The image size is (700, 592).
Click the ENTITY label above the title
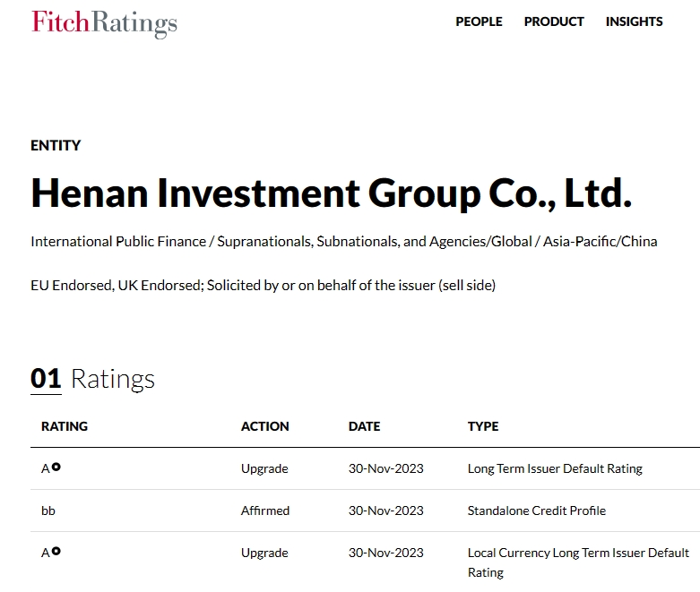tap(56, 145)
